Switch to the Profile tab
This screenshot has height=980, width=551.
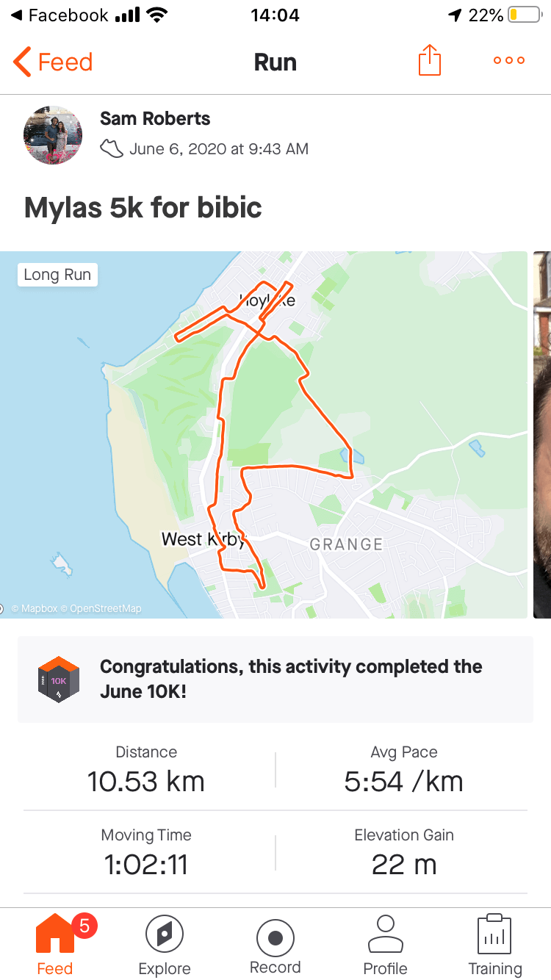point(385,944)
